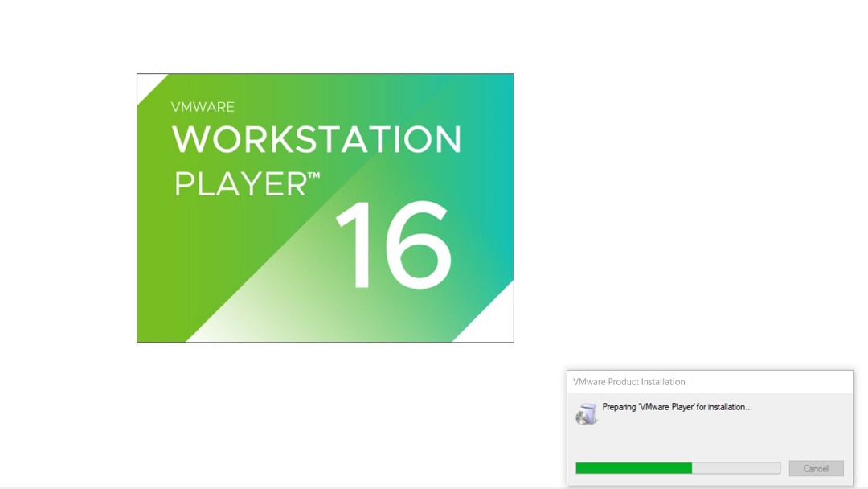Click the "Preparing 'VMware Player' for installation..." message
Viewport: 868px width, 489px height.
click(x=677, y=407)
